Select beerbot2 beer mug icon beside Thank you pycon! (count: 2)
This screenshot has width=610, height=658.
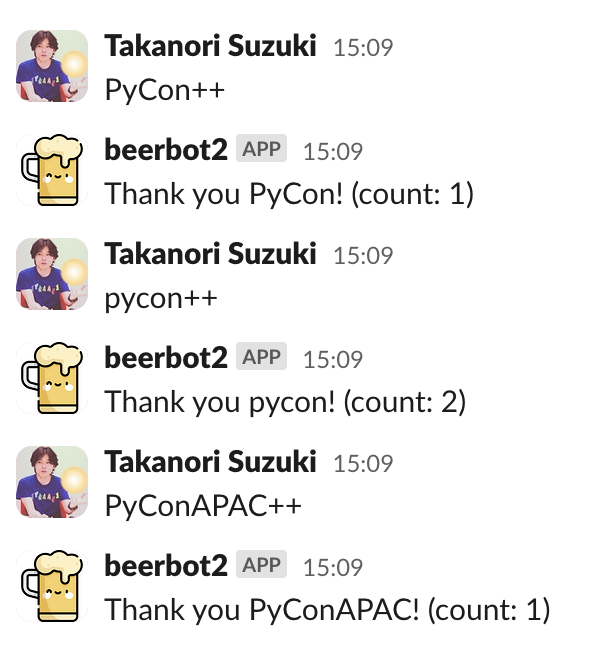coord(52,378)
